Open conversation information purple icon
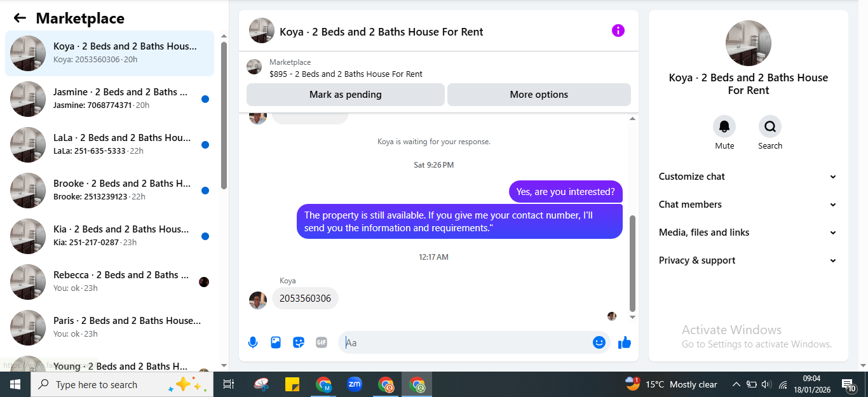The width and height of the screenshot is (868, 397). point(618,30)
